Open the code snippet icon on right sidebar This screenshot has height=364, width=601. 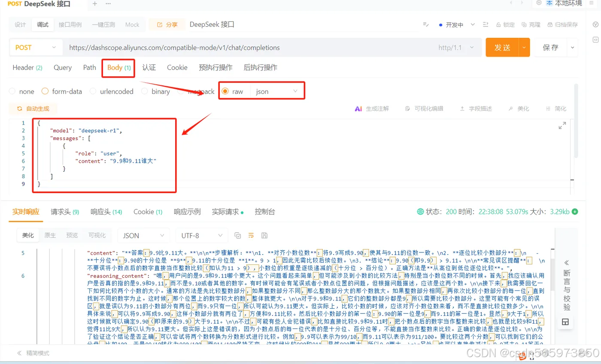click(x=595, y=39)
